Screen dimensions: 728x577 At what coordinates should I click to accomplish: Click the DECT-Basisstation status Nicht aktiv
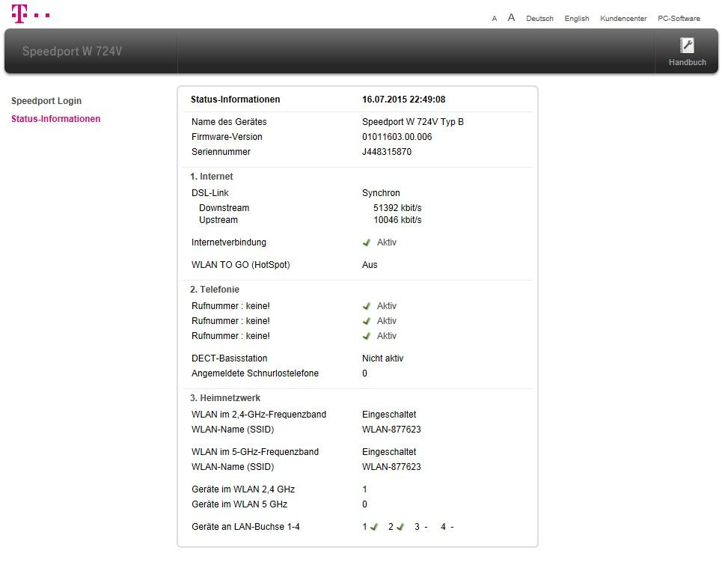[x=382, y=358]
